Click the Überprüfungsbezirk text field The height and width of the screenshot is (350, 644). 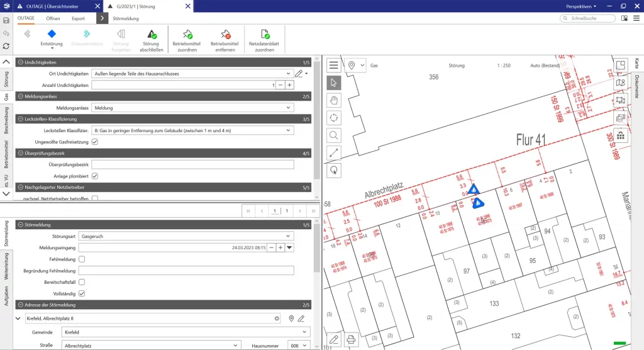(192, 165)
